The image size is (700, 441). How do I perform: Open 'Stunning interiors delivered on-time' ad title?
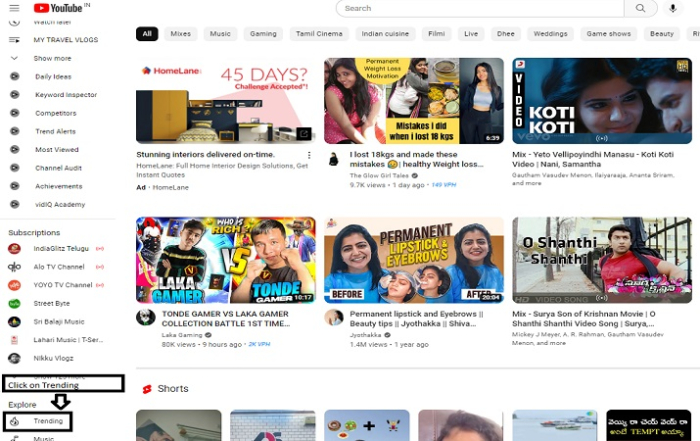tap(205, 154)
